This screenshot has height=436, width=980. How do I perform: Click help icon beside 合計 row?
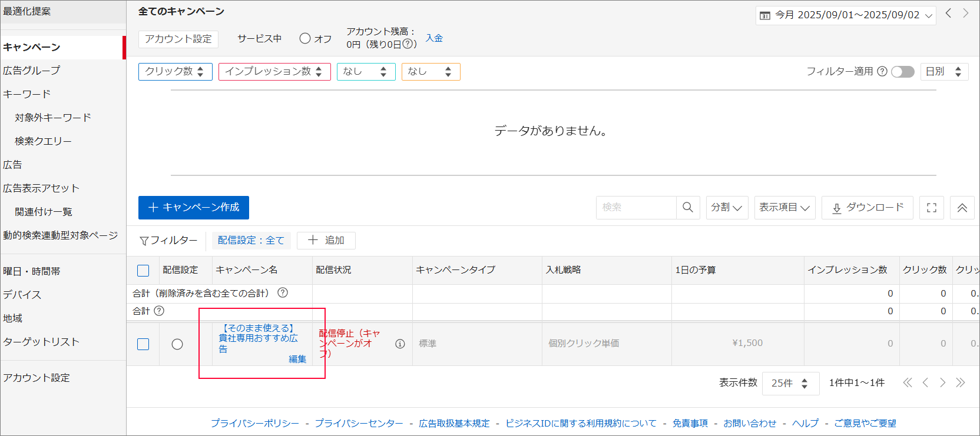159,311
